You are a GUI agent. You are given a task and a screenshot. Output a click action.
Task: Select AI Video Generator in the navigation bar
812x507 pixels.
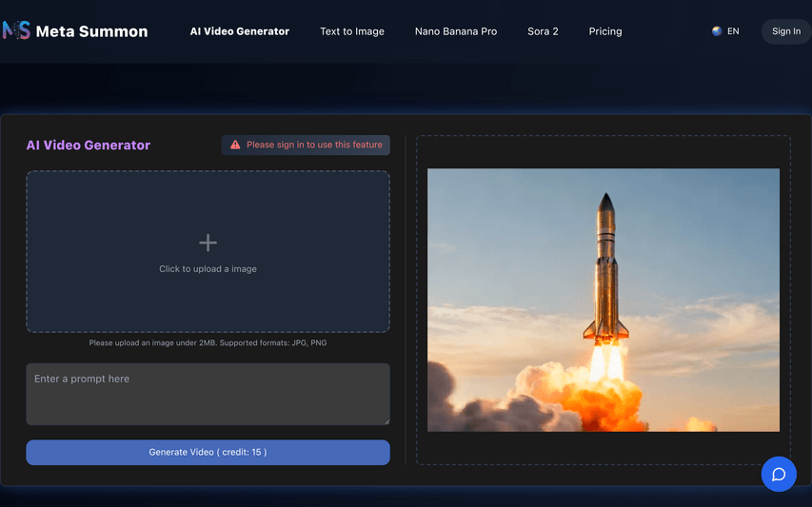coord(239,31)
